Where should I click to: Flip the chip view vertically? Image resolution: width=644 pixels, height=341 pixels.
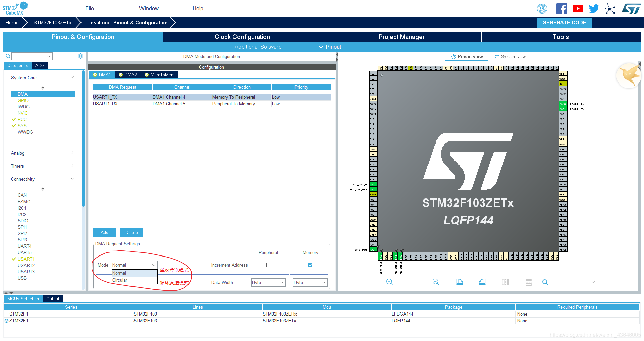[x=529, y=282]
